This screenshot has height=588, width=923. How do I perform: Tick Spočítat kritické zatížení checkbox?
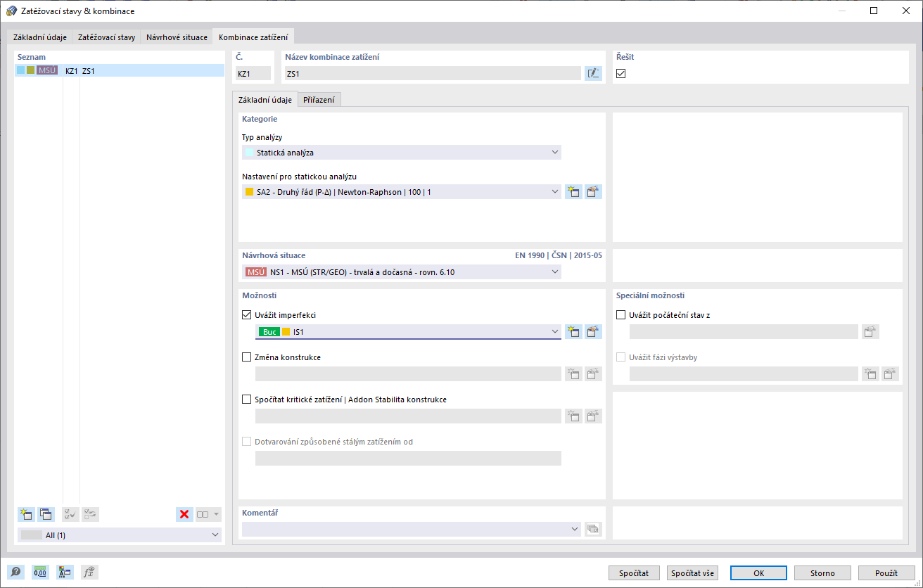pos(246,400)
